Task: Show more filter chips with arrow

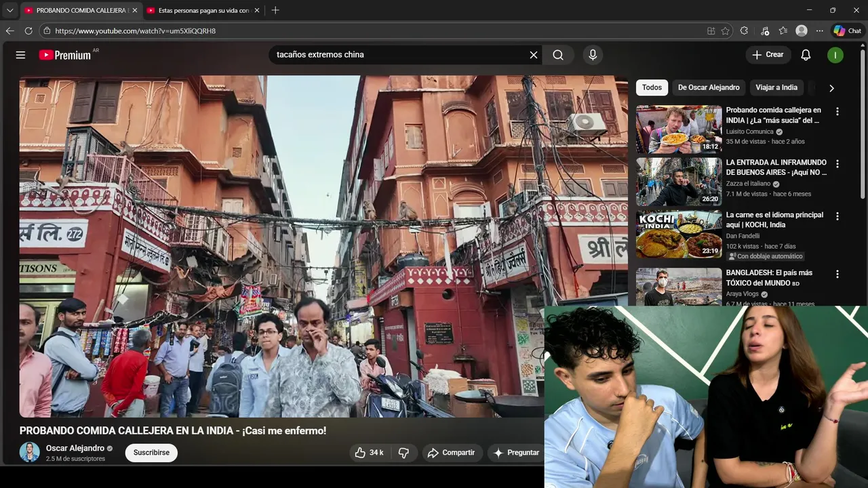Action: [x=831, y=87]
